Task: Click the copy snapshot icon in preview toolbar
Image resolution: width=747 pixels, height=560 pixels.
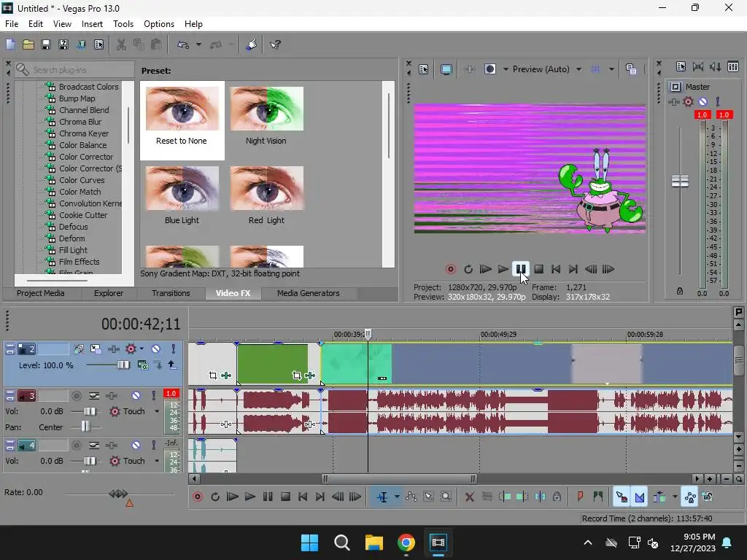Action: coord(631,69)
